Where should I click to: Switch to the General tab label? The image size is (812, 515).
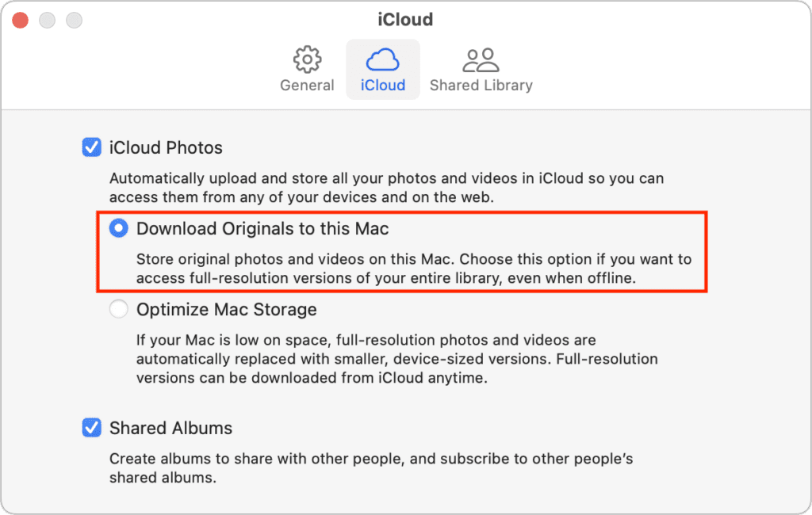[x=307, y=85]
